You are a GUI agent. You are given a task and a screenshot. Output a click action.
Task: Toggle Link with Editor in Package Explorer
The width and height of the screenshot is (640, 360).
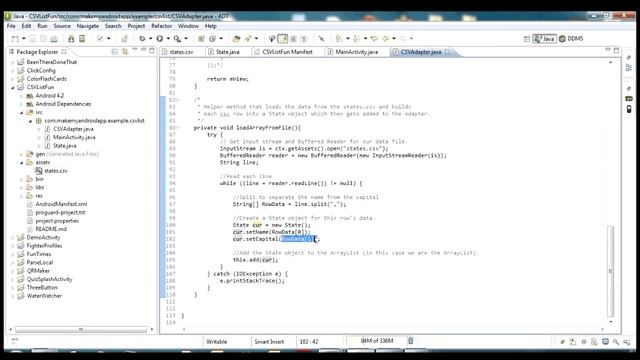(125, 52)
